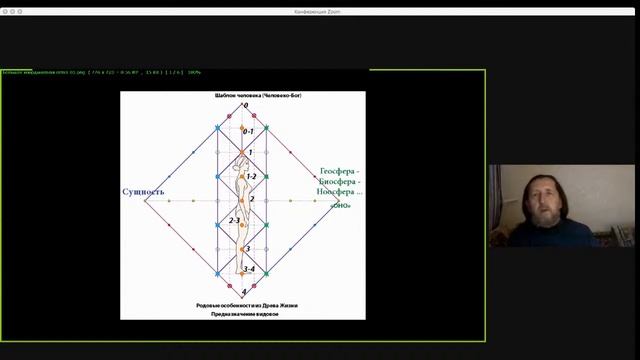
Task: Click the «ОНО» label
Action: [x=340, y=206]
